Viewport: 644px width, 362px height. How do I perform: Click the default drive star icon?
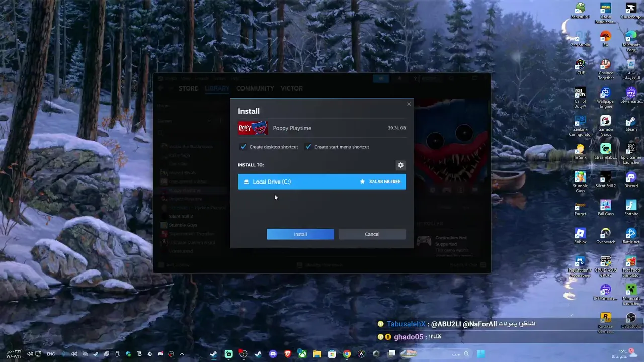coord(362,182)
